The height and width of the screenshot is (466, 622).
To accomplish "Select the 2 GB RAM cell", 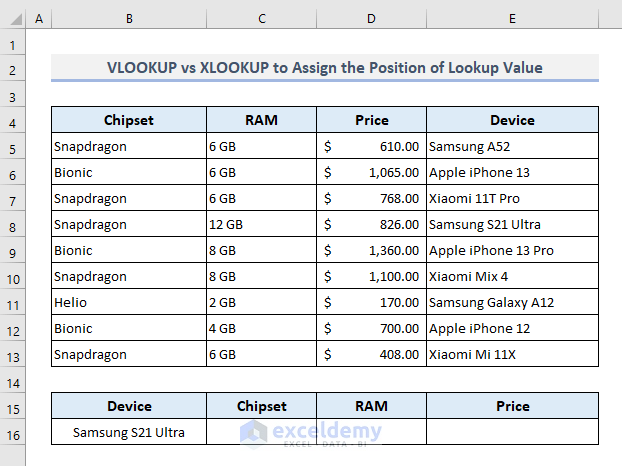I will (261, 302).
